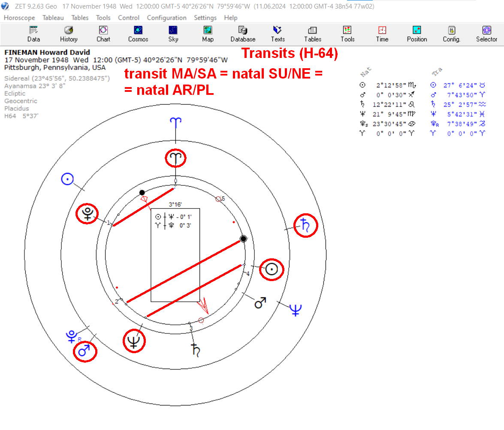This screenshot has width=504, height=430.
Task: Click the Texts toolbar icon
Action: pyautogui.click(x=278, y=34)
